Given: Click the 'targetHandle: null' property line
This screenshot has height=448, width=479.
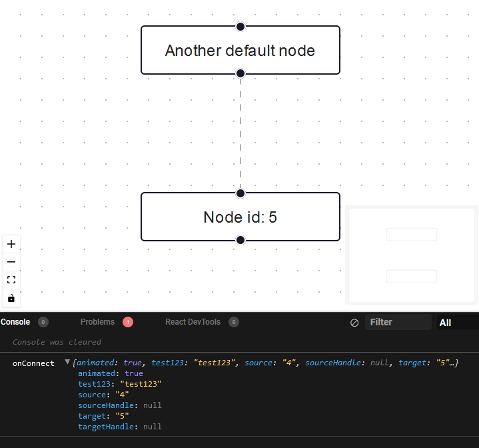Looking at the screenshot, I should point(120,427).
